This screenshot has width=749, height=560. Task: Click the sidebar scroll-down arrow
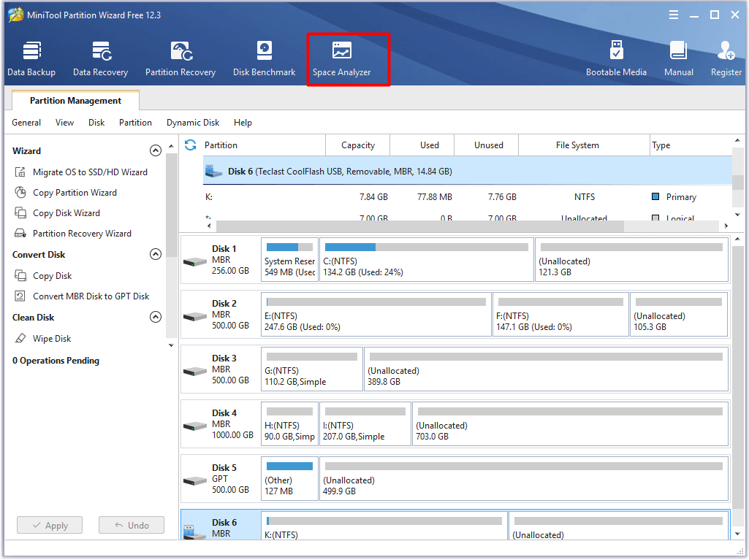(x=172, y=345)
